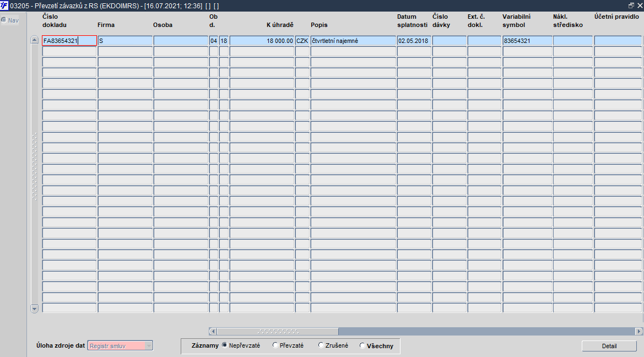Click the vertical scroll down arrow
The height and width of the screenshot is (357, 644).
(35, 309)
